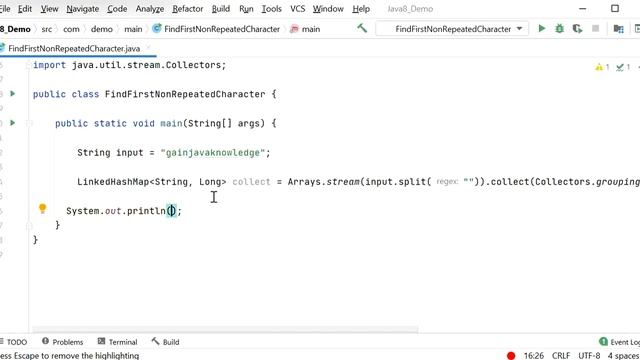Click the main method run gutter arrow

click(13, 123)
